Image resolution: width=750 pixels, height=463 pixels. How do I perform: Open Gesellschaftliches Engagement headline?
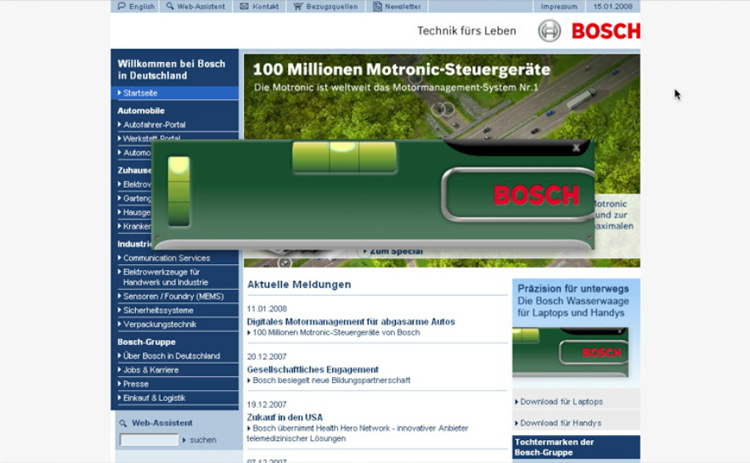point(313,370)
